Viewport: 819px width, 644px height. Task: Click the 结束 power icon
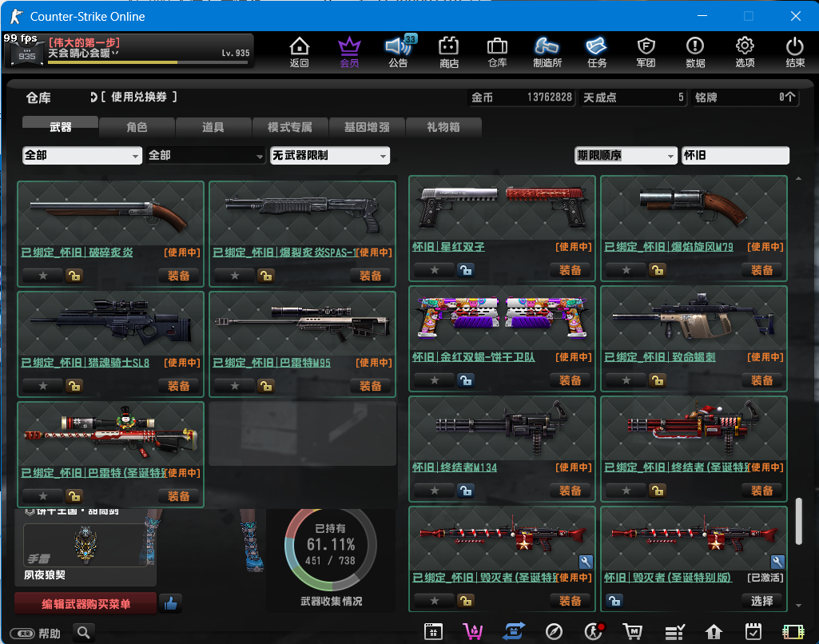coord(795,52)
